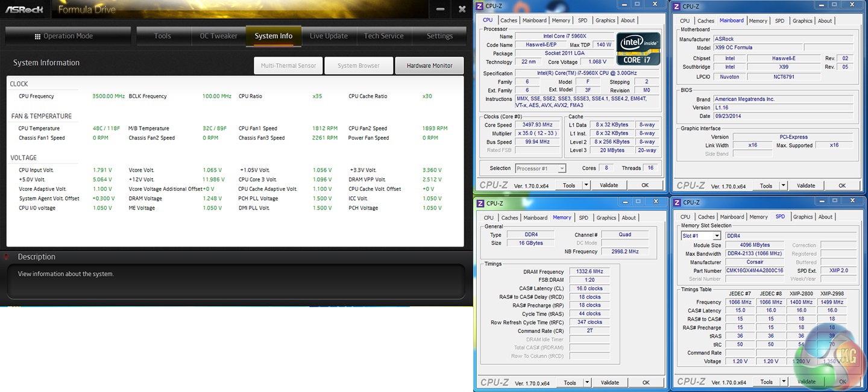The height and width of the screenshot is (392, 868).
Task: Click the CPU Temperature value 48C / 118F
Action: [x=106, y=128]
